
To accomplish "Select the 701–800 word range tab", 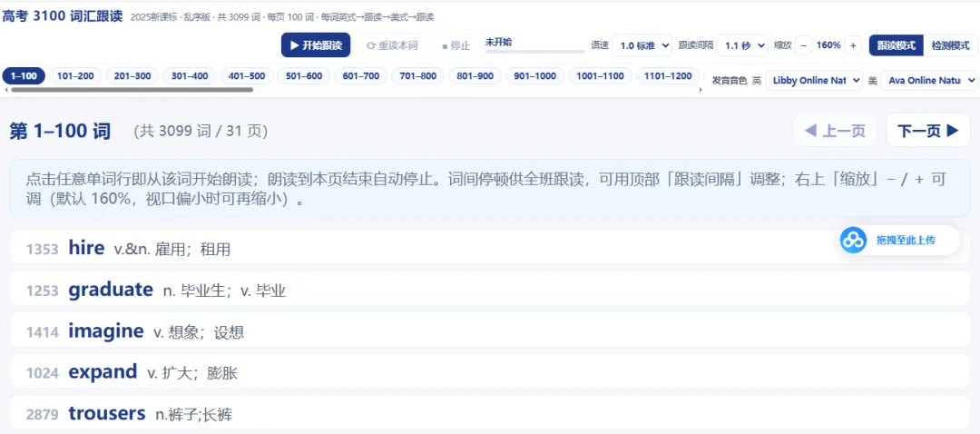I will coord(418,76).
